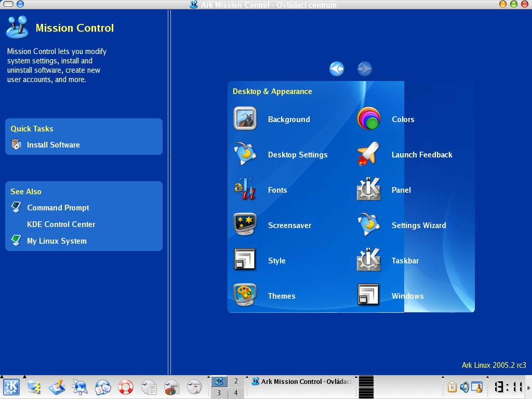Click the panel hide arrow beside the clock

tap(528, 387)
